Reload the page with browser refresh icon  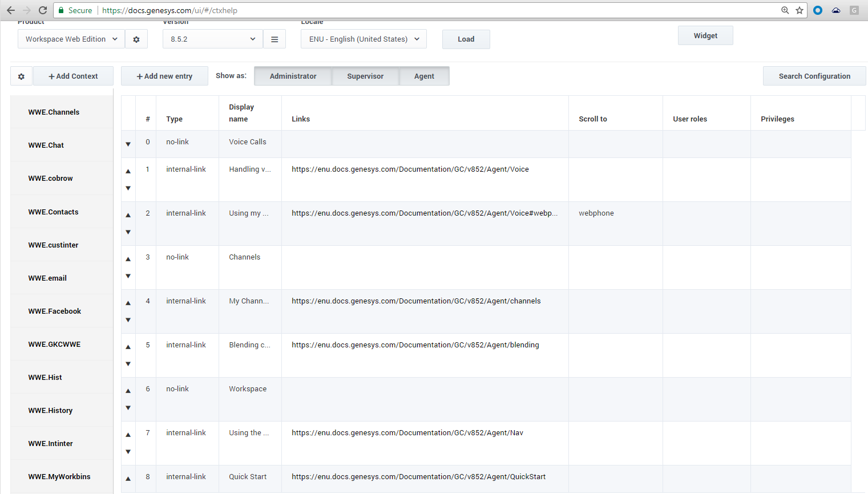pyautogui.click(x=43, y=10)
